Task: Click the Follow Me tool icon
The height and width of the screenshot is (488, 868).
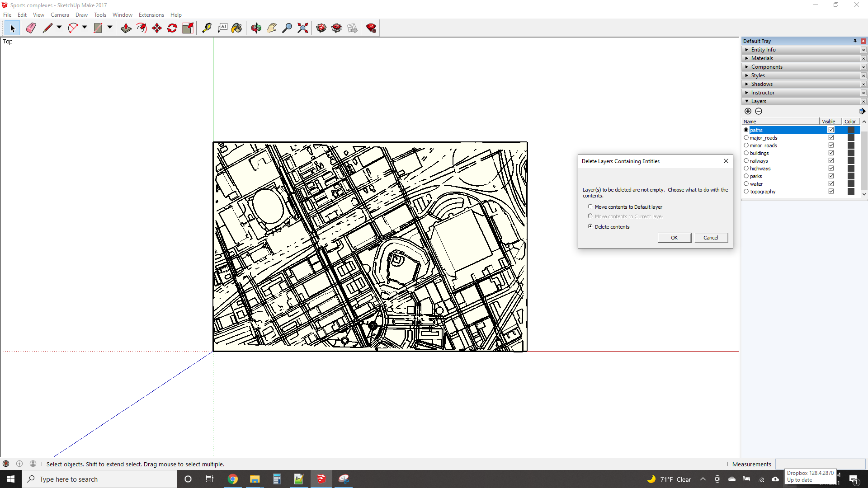Action: [142, 28]
